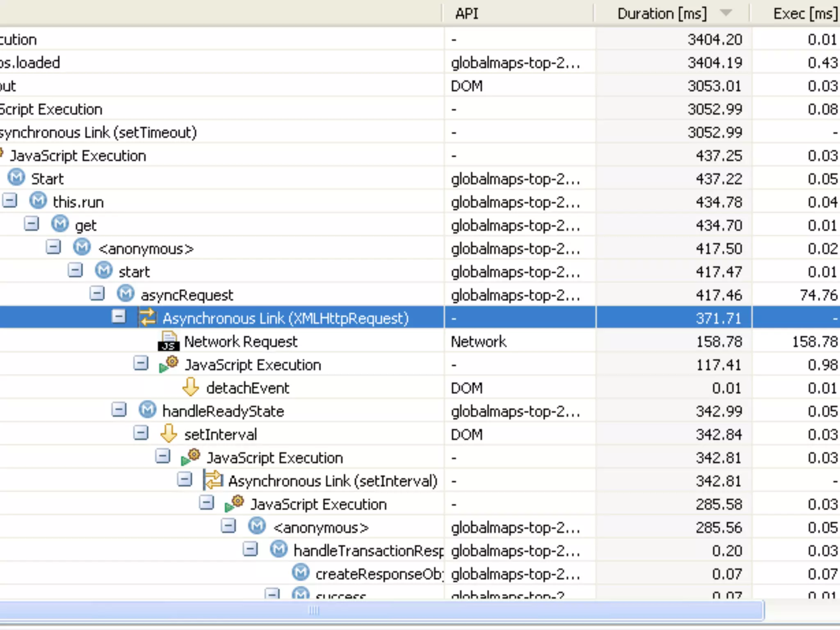The width and height of the screenshot is (840, 630).
Task: Click the duration value 3404.20
Action: (x=715, y=39)
